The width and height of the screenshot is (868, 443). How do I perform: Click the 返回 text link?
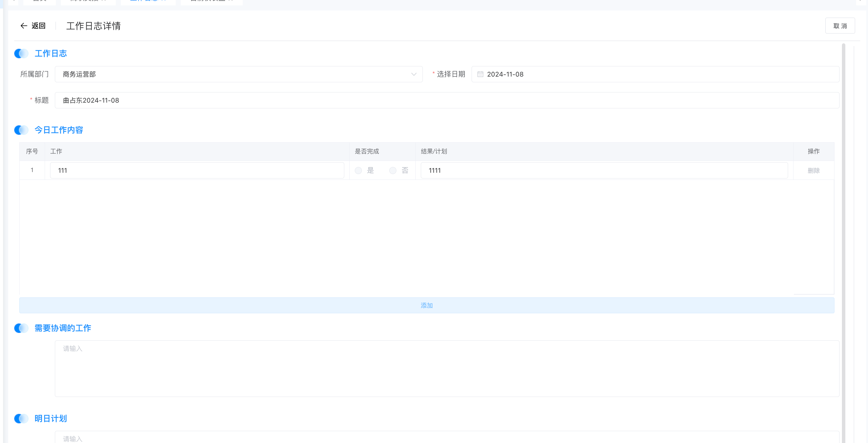click(x=38, y=26)
